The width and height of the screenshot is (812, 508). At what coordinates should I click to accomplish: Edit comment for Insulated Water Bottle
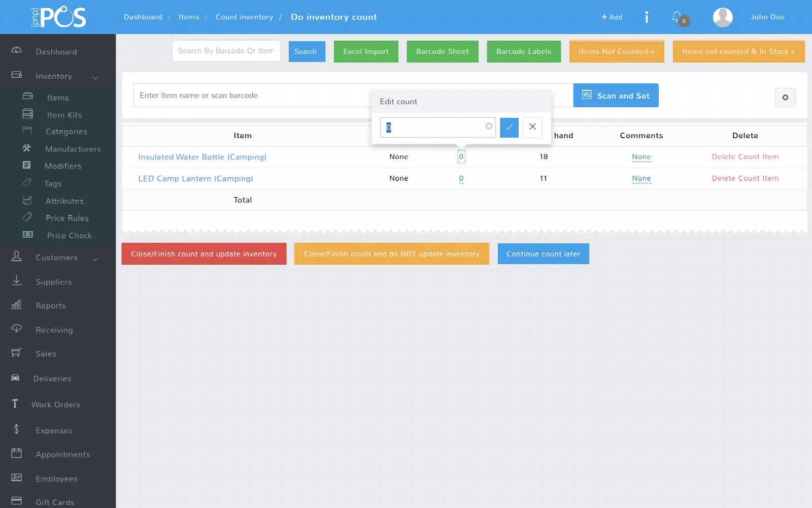(641, 157)
